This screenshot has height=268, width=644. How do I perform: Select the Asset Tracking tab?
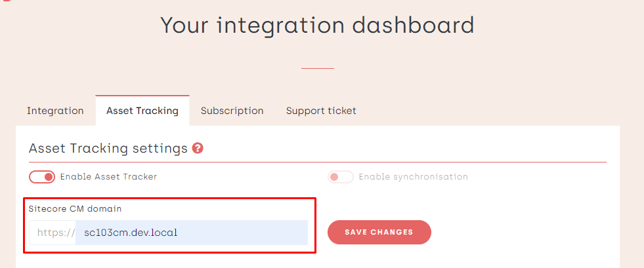point(142,111)
